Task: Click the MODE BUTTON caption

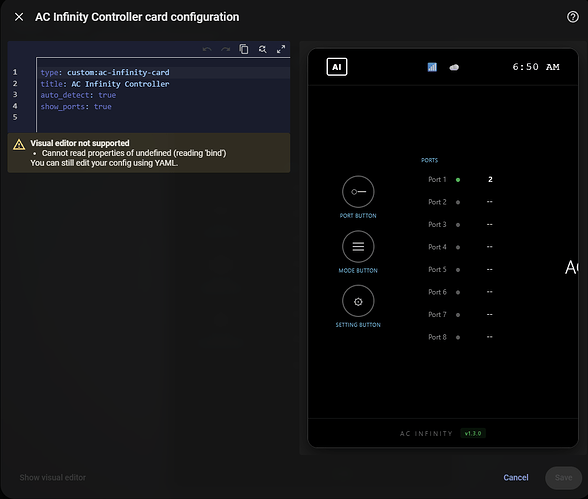Action: [x=358, y=270]
